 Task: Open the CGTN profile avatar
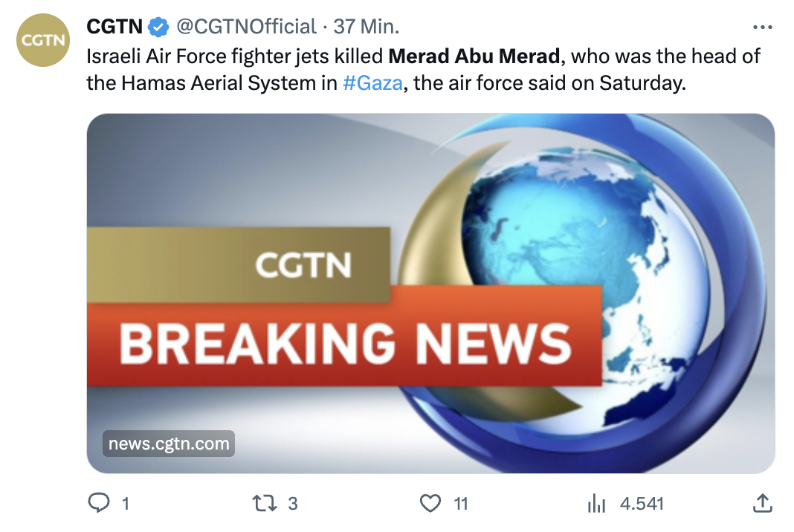click(43, 41)
